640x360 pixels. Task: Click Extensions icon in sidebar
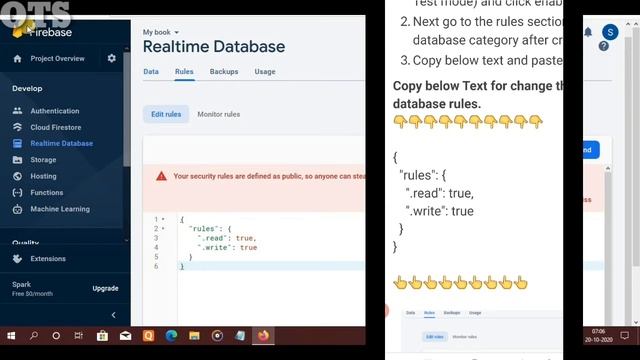(17, 258)
